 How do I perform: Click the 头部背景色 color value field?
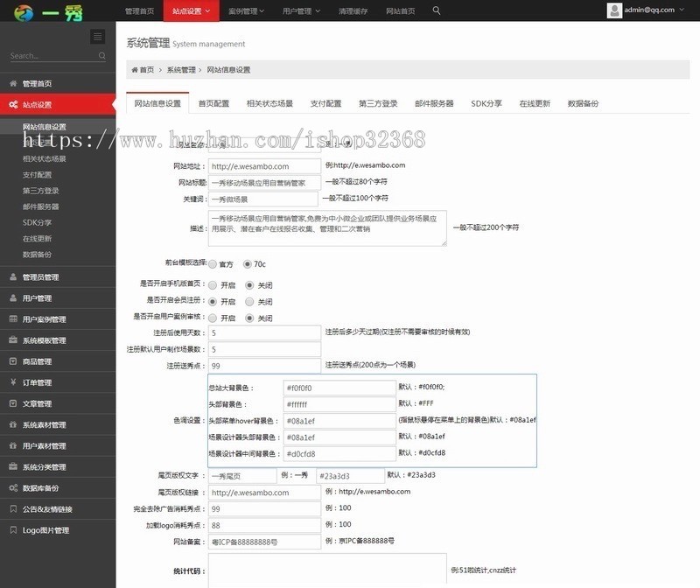pos(339,404)
